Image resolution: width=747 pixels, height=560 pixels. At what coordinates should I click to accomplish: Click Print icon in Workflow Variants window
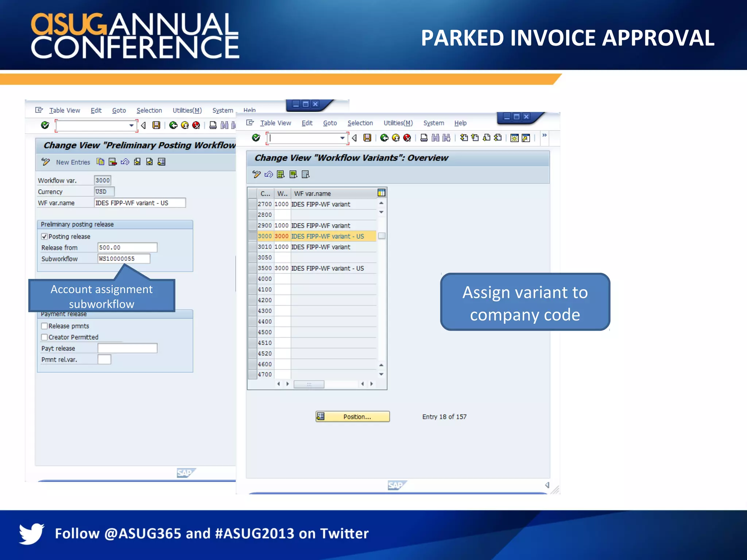[x=424, y=137]
